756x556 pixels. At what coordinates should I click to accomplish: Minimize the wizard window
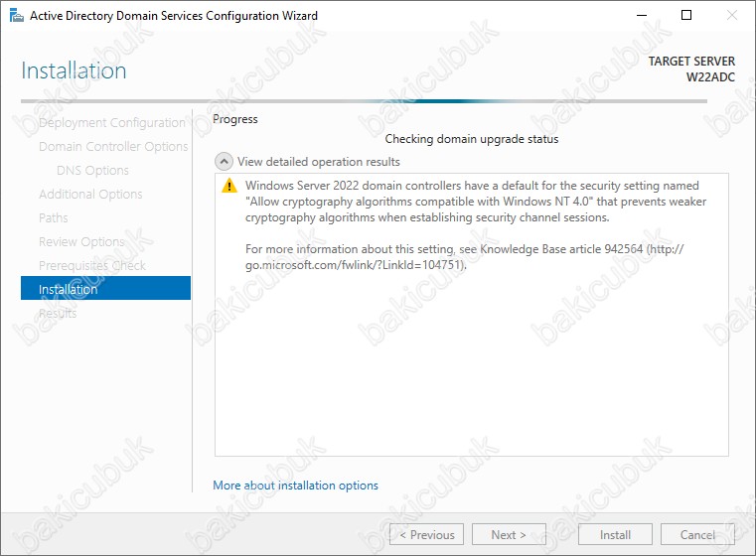coord(642,16)
